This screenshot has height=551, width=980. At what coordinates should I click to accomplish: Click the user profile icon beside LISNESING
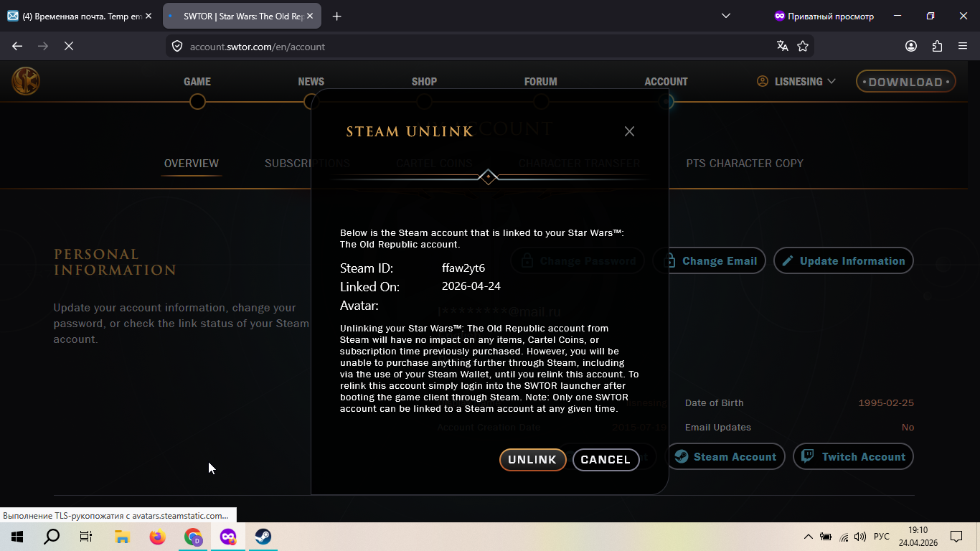point(763,81)
